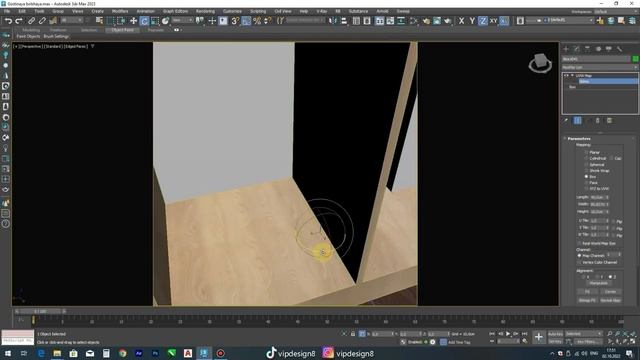Click the Align tool icon
Viewport: 640px width, 360px height.
344,21
